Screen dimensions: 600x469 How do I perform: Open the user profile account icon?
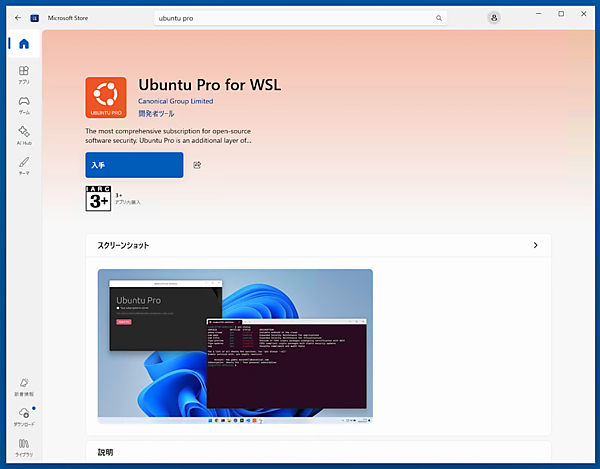[x=494, y=18]
